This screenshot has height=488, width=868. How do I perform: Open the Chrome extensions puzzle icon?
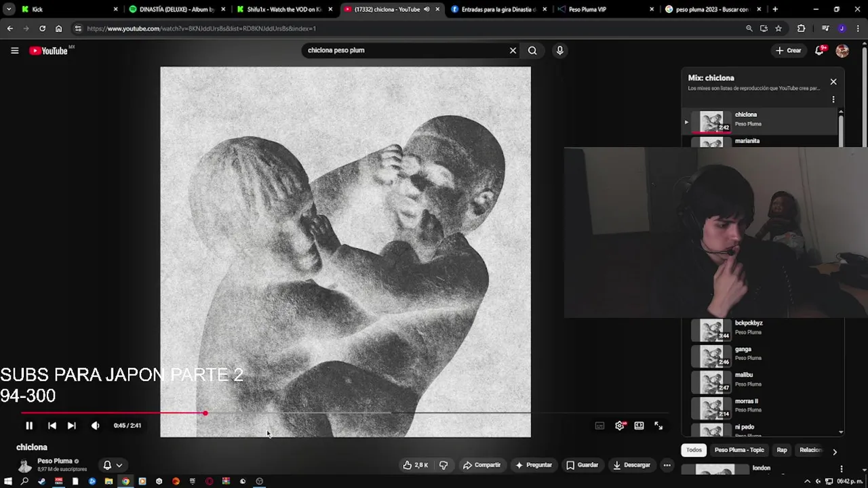[801, 28]
